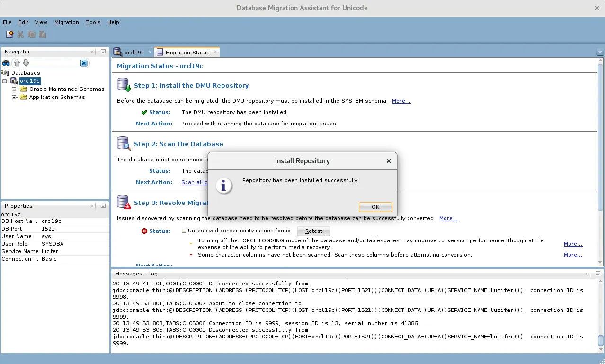Image resolution: width=605 pixels, height=364 pixels.
Task: Collapse the Unresolved convertibility issues status section
Action: click(x=183, y=231)
